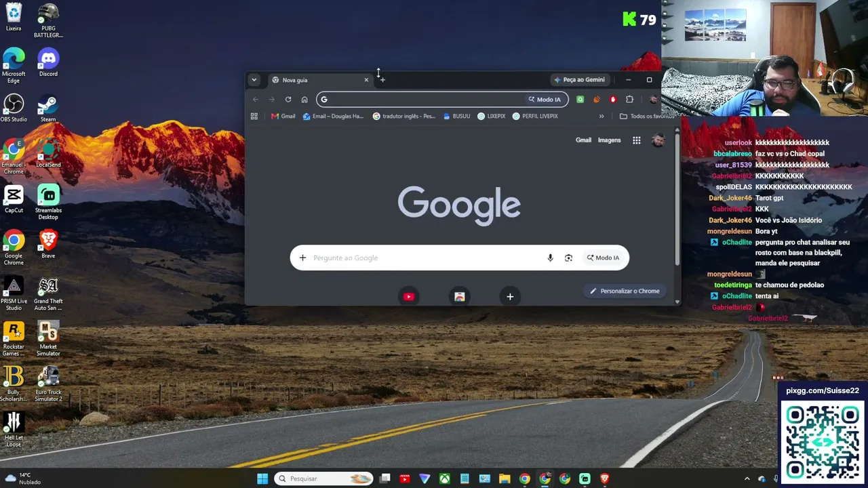The width and height of the screenshot is (868, 488).
Task: Open the YouTube shortcut tile
Action: pos(408,296)
